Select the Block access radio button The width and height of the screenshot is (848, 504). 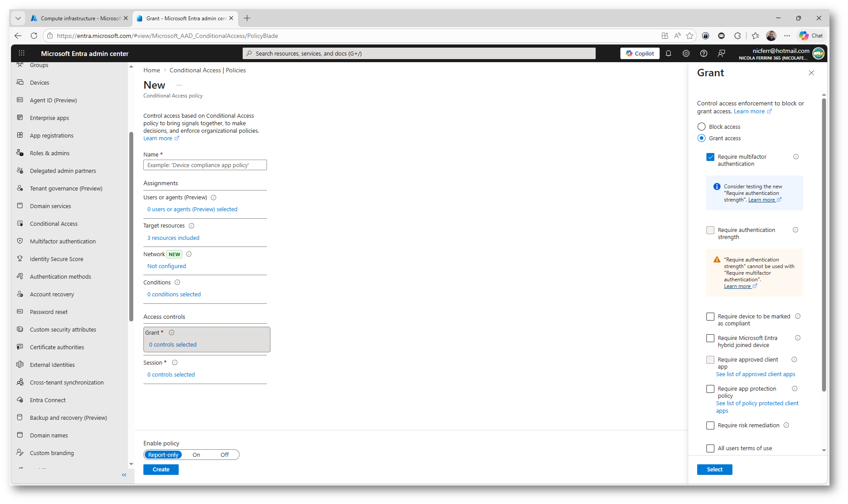(x=702, y=127)
